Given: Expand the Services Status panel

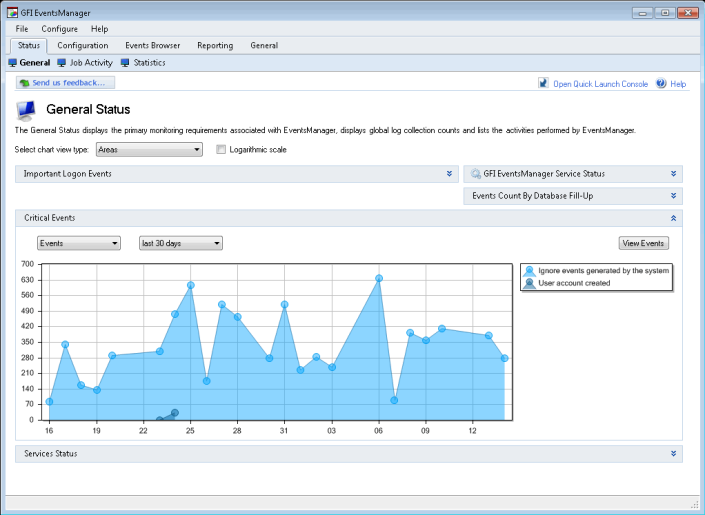Looking at the screenshot, I should pos(674,454).
